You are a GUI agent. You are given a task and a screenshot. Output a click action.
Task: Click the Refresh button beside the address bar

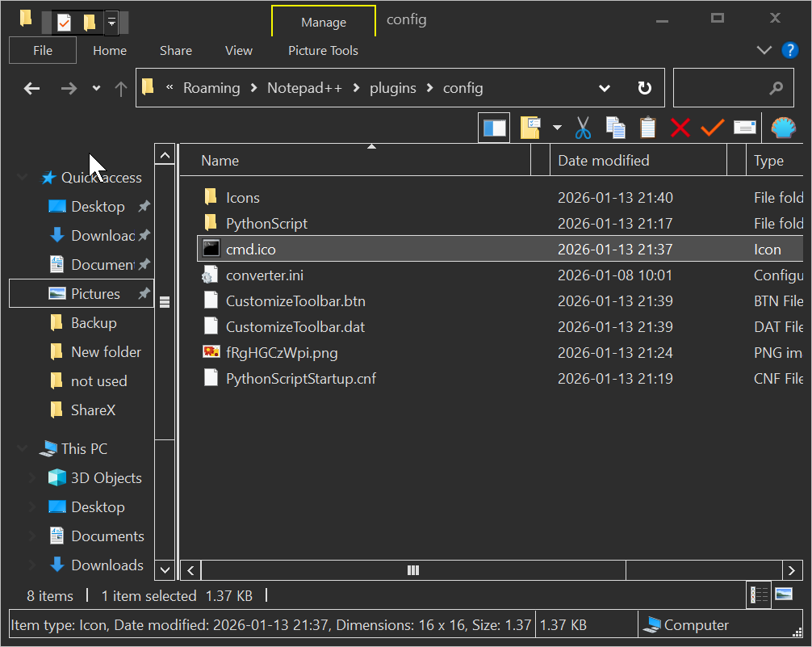644,88
